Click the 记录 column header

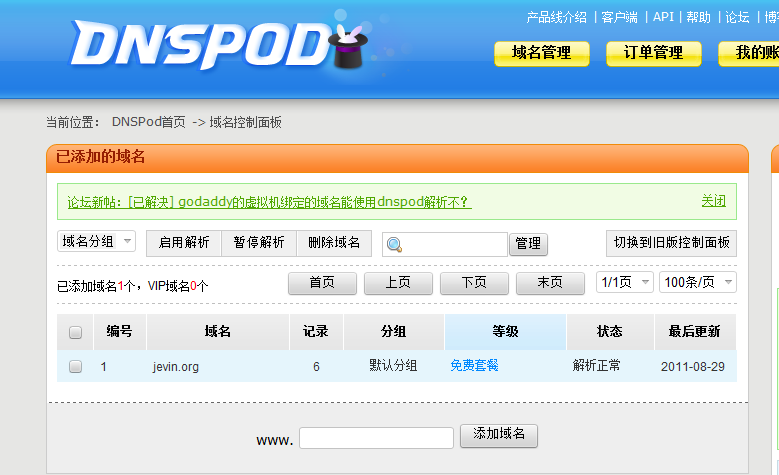coord(316,331)
